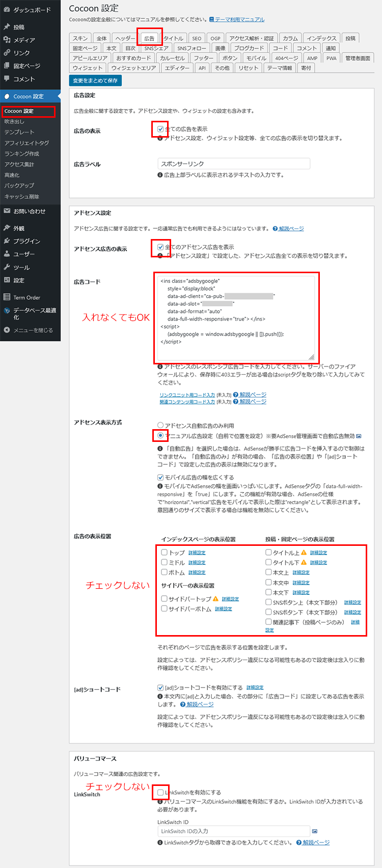Click the wrench icon beside ツール

click(7, 267)
